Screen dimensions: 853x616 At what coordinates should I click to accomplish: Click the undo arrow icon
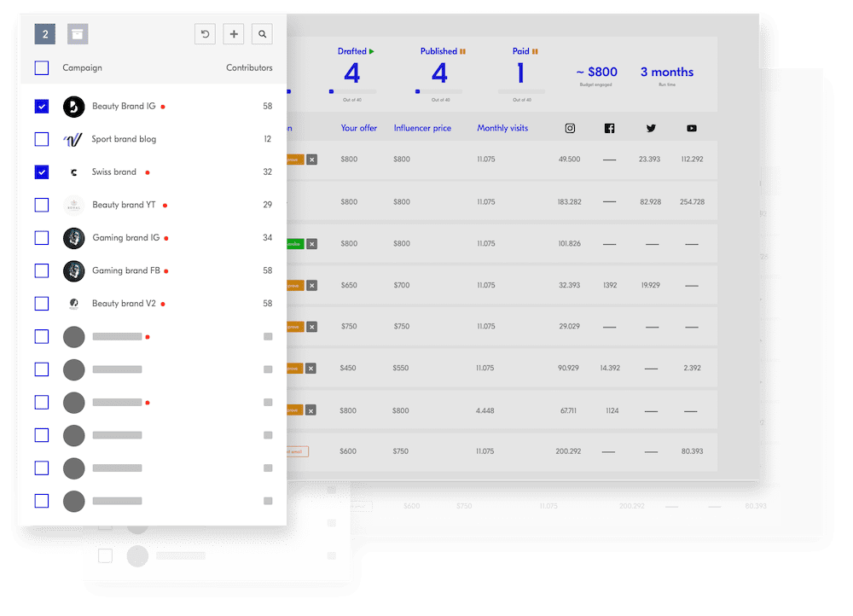[205, 33]
